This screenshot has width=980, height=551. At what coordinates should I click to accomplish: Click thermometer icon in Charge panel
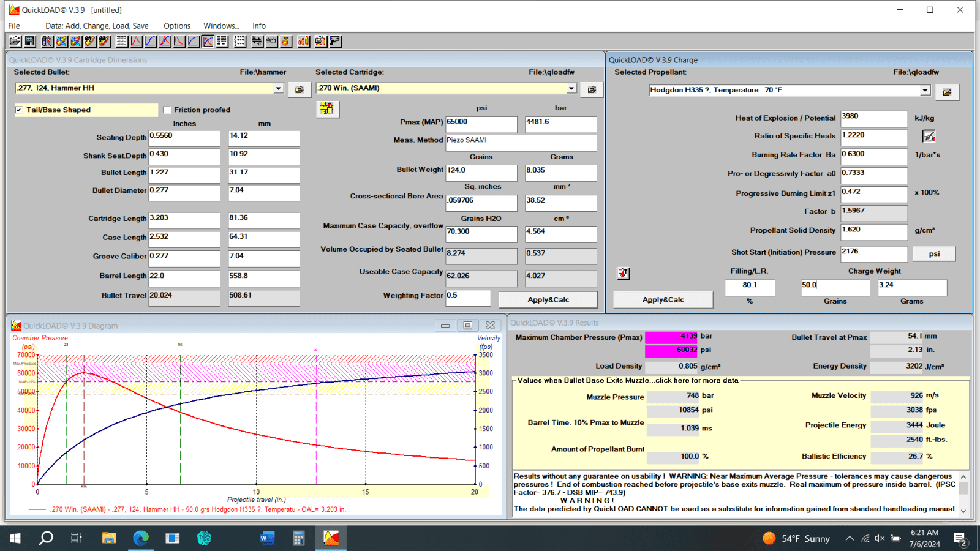(623, 273)
